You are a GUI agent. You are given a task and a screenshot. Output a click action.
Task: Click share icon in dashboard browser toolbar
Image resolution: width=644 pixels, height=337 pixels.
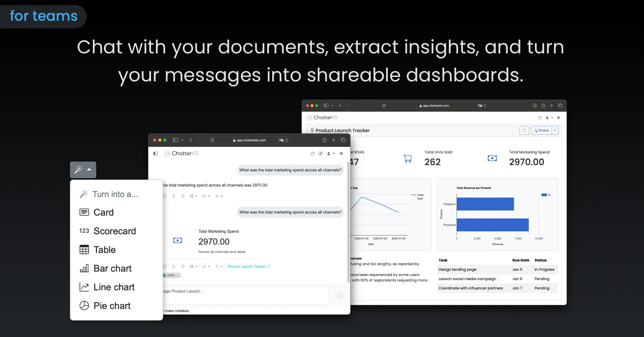click(543, 106)
